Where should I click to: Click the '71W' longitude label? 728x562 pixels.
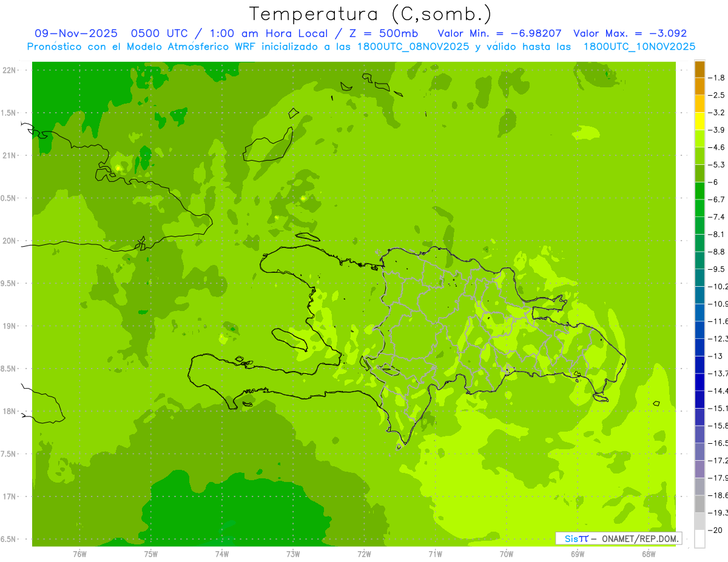[x=435, y=554]
